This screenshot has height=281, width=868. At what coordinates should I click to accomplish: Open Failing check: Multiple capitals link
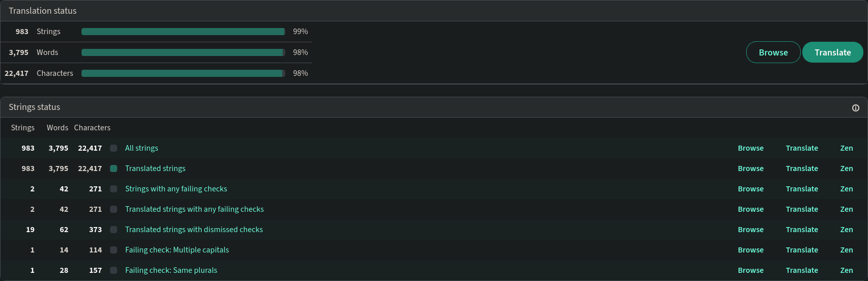click(177, 250)
